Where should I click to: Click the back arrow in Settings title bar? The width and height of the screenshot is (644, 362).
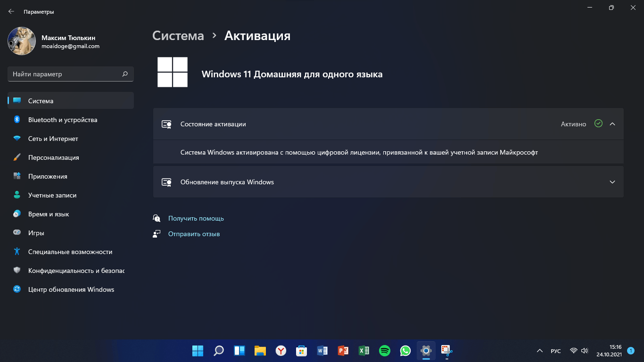pyautogui.click(x=11, y=11)
